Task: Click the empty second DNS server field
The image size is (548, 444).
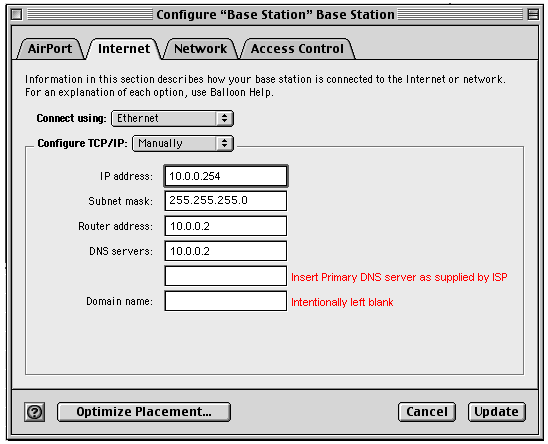Action: (x=226, y=276)
